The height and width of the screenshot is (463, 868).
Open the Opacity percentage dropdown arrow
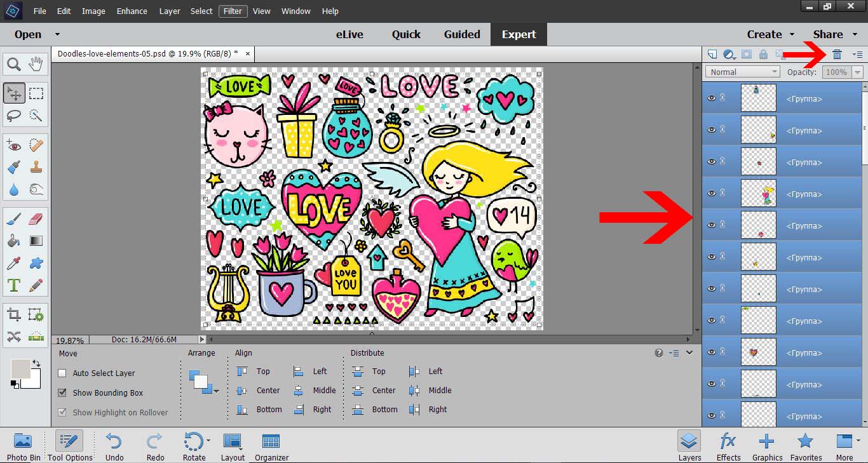click(x=858, y=72)
